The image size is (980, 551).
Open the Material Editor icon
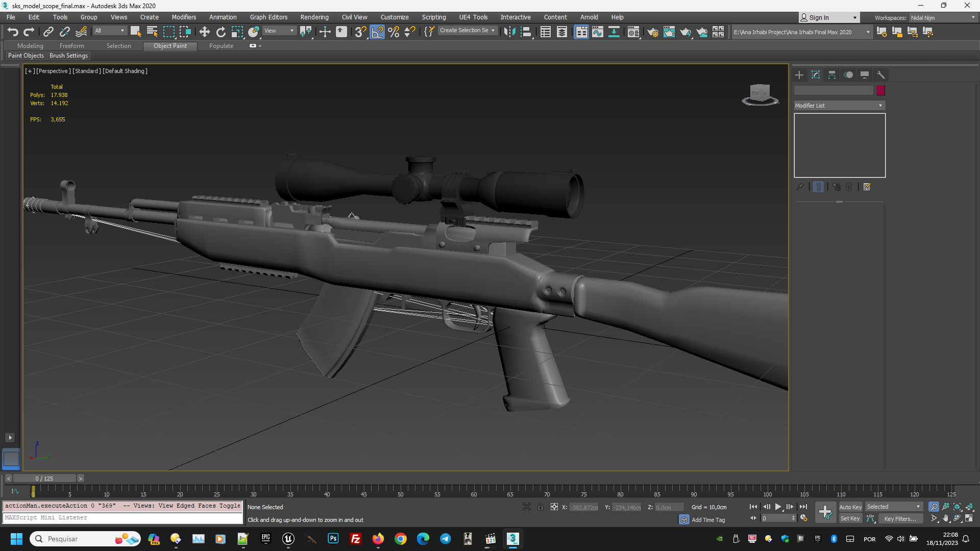tap(633, 32)
